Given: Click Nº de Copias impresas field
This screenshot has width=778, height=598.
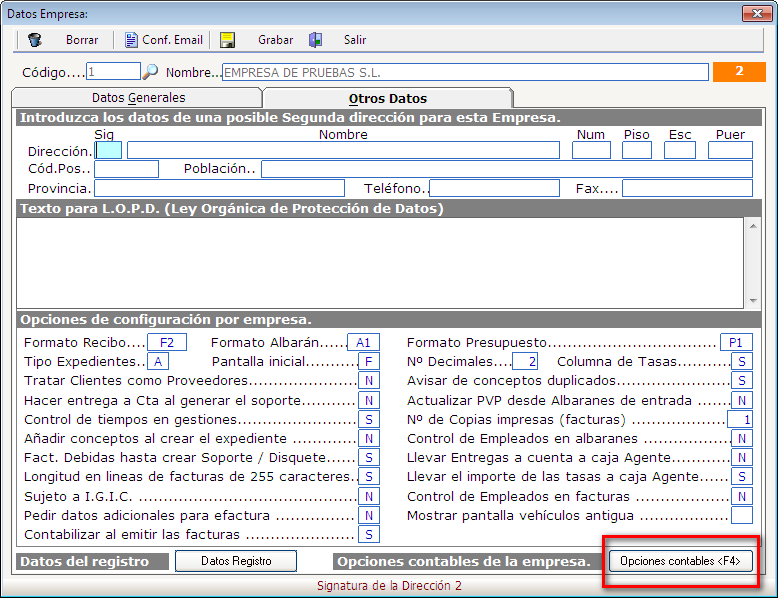Looking at the screenshot, I should coord(740,419).
